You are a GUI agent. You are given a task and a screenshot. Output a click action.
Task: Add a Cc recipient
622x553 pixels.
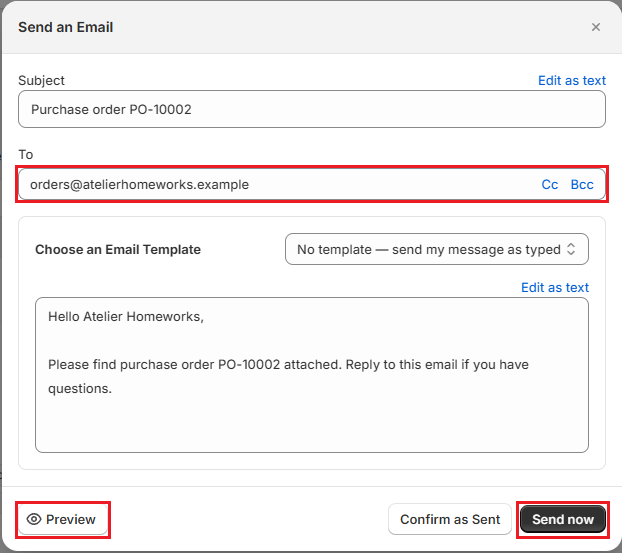click(x=550, y=184)
